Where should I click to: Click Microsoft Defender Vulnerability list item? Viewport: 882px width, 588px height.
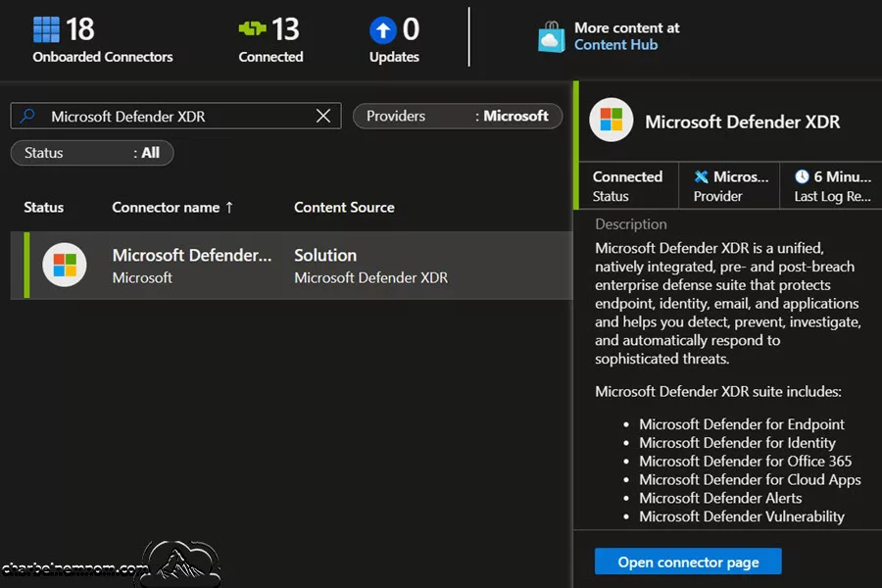tap(742, 516)
